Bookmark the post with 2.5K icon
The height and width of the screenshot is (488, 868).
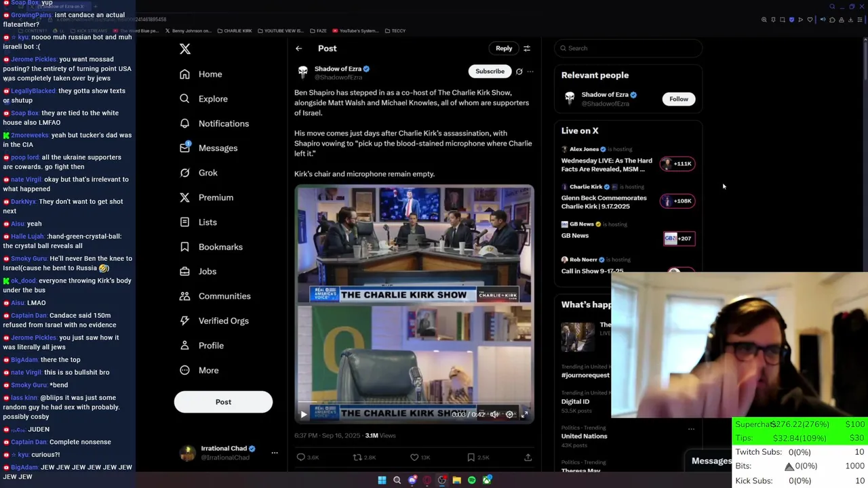[x=471, y=457]
